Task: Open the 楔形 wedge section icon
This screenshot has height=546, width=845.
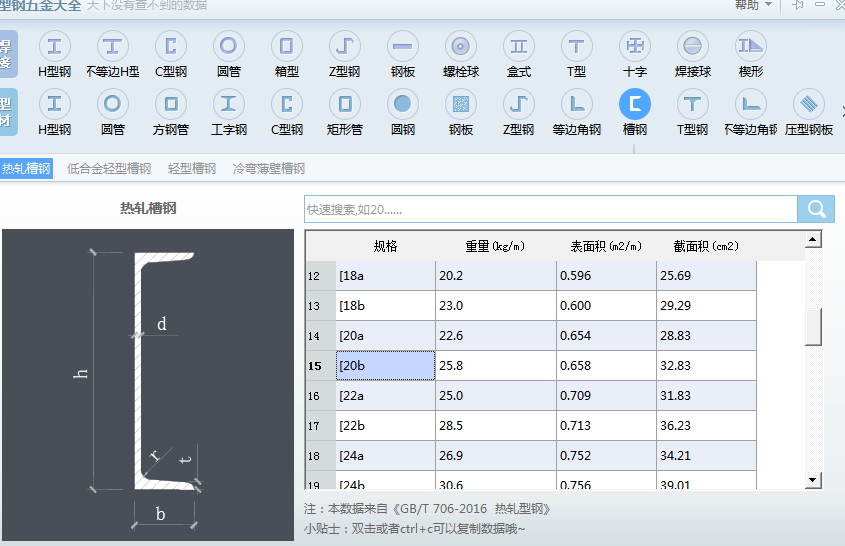Action: point(751,46)
